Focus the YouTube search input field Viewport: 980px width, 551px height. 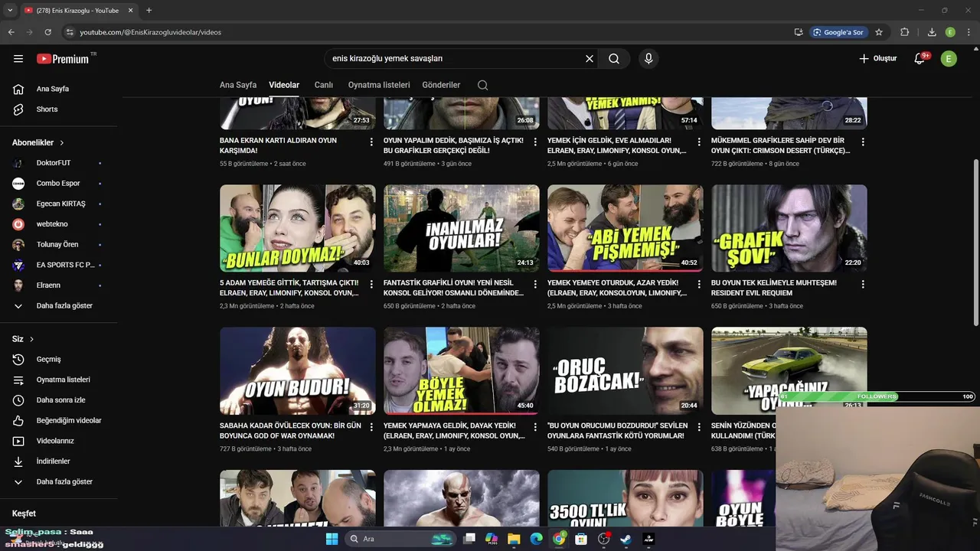(x=456, y=59)
